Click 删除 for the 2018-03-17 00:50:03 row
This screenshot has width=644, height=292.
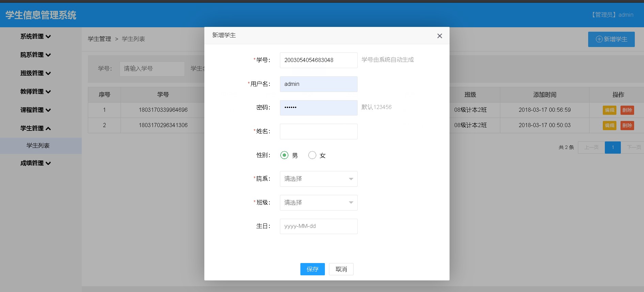click(627, 125)
